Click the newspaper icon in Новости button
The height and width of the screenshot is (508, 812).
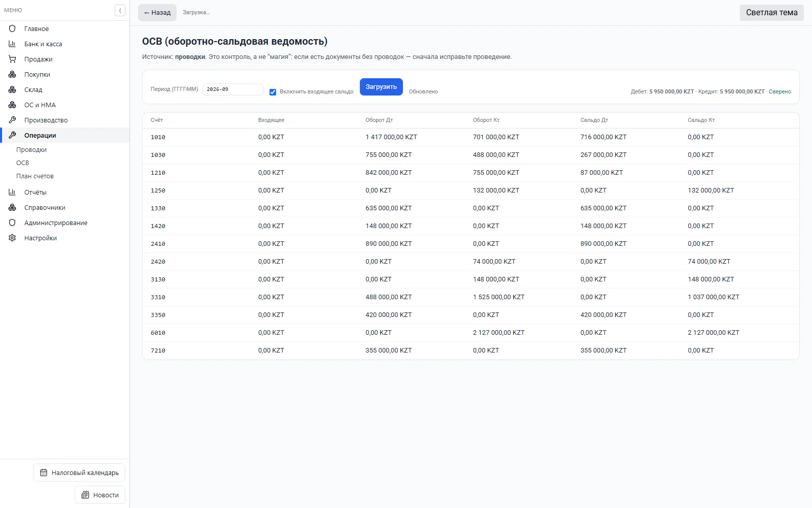pyautogui.click(x=85, y=495)
